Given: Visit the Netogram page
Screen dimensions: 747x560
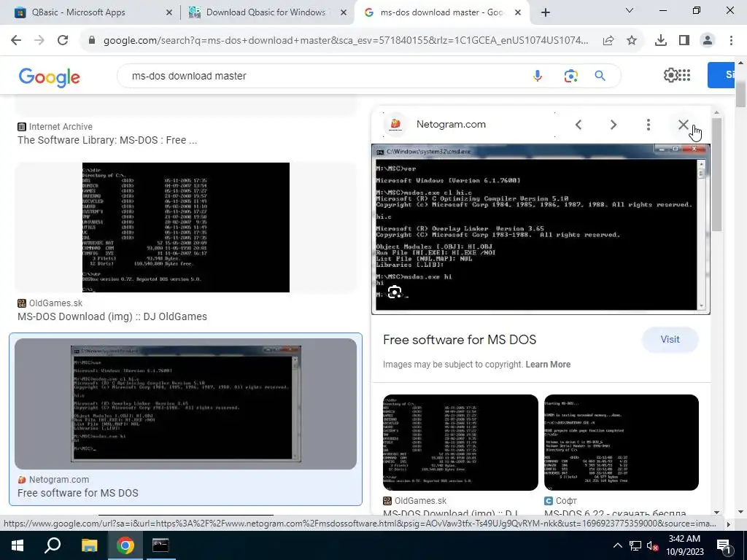Looking at the screenshot, I should click(670, 340).
